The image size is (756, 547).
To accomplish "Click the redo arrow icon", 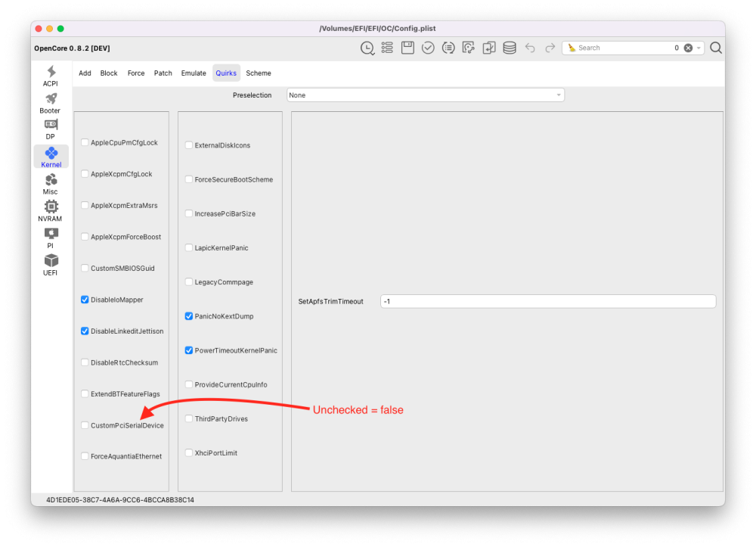I will point(550,48).
